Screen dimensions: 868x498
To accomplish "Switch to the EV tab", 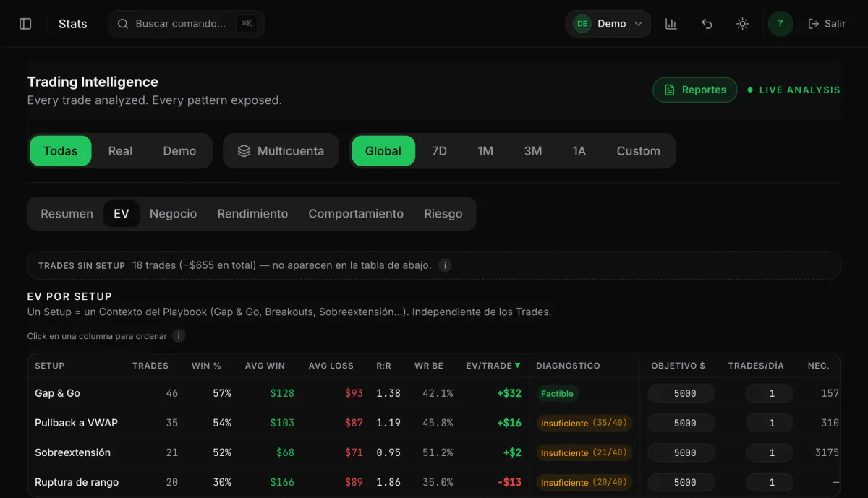I will 122,214.
